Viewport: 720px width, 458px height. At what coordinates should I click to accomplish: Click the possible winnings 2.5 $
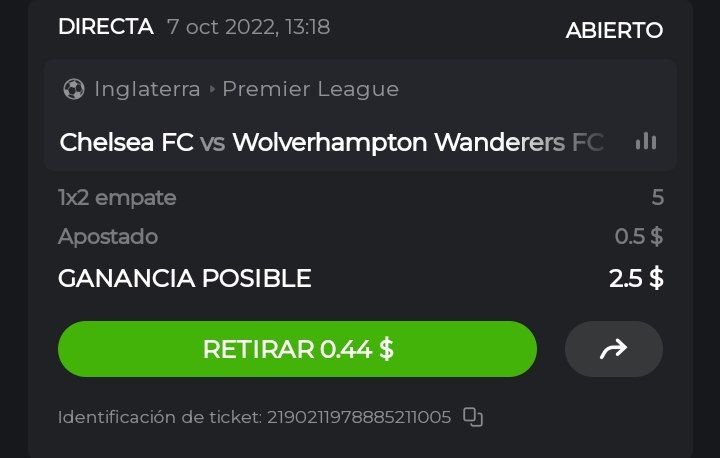click(x=636, y=278)
